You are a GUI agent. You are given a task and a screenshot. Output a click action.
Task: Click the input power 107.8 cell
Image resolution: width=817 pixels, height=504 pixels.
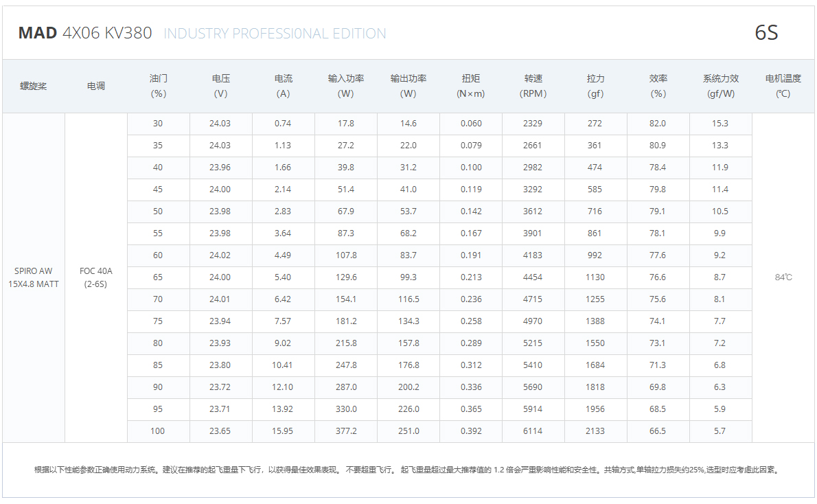(346, 255)
